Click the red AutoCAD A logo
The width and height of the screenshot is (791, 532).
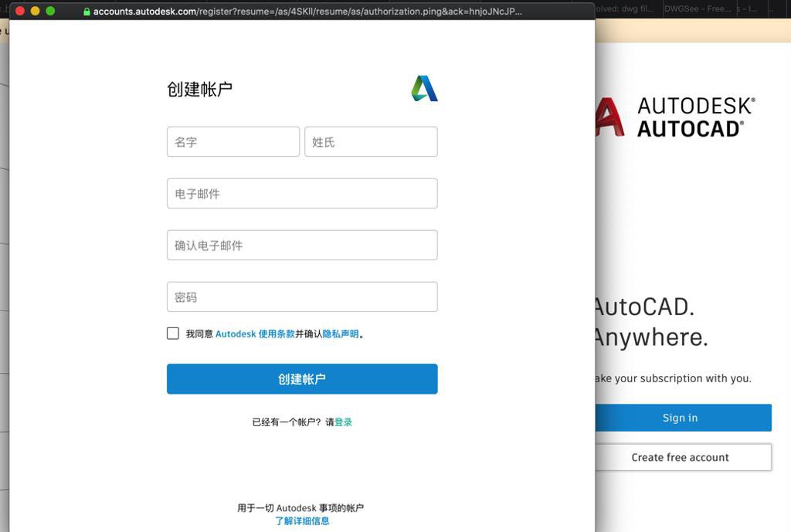coord(609,117)
